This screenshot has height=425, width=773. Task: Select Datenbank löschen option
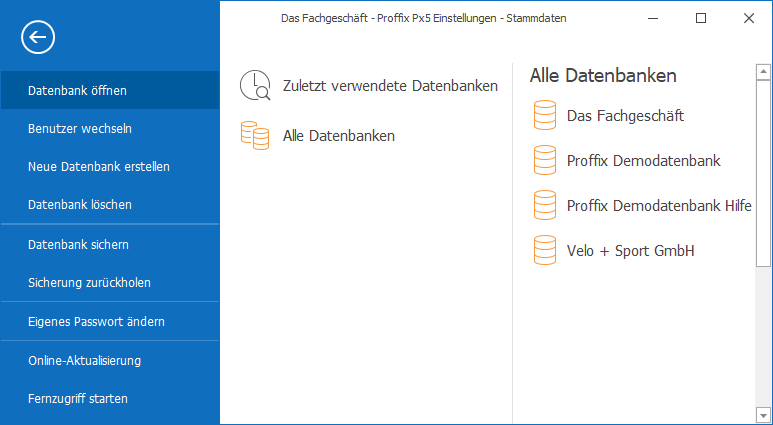click(x=109, y=204)
